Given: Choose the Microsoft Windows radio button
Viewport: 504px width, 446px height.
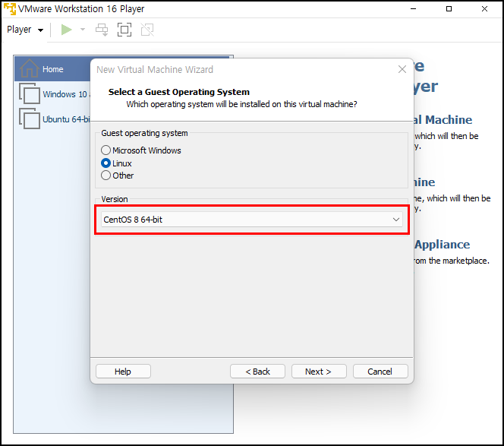Looking at the screenshot, I should click(x=106, y=150).
